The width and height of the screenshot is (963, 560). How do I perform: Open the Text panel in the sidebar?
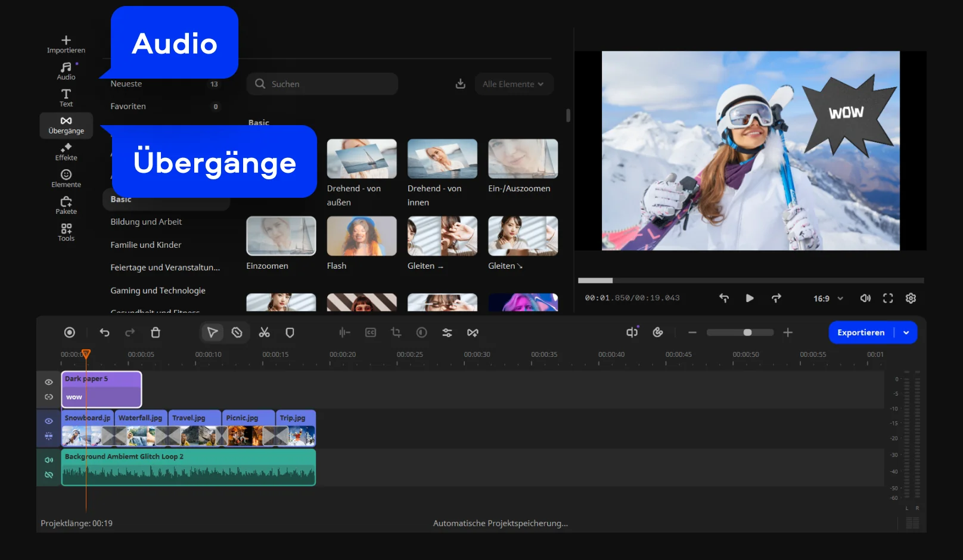[x=66, y=98]
